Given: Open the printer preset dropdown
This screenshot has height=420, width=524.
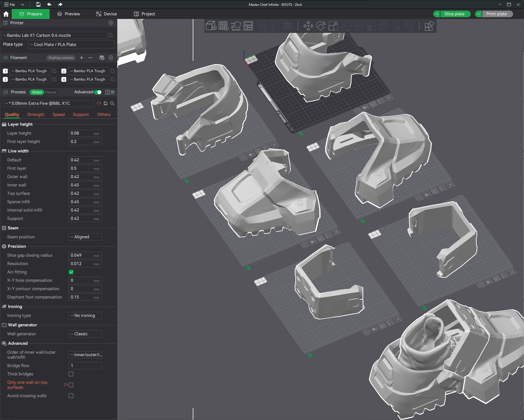Looking at the screenshot, I should [54, 35].
